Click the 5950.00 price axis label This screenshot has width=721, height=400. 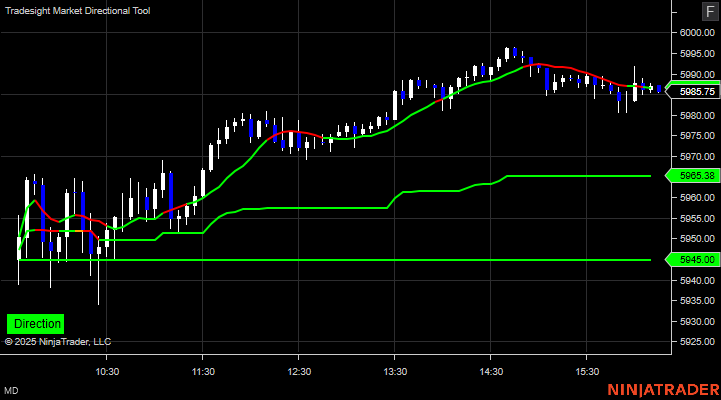697,239
